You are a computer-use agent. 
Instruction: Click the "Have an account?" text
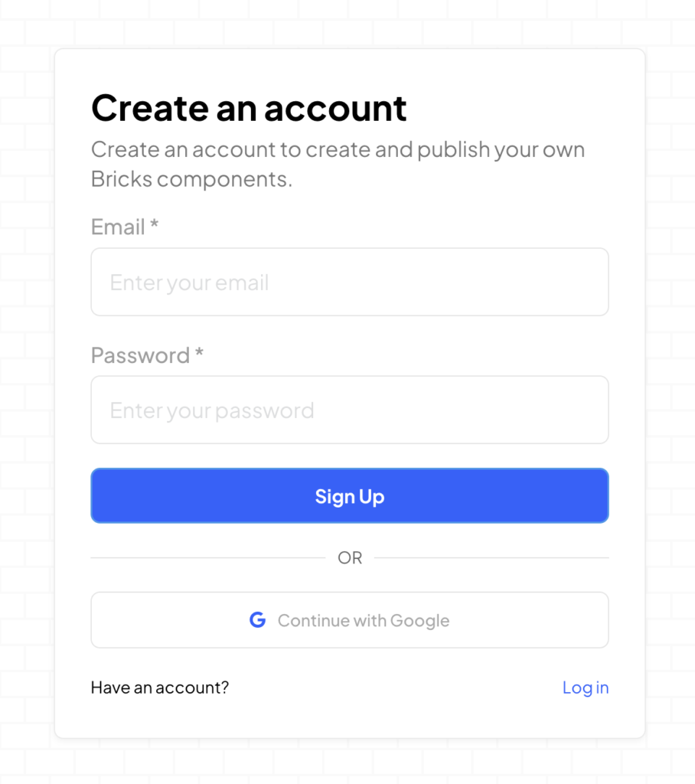coord(159,688)
